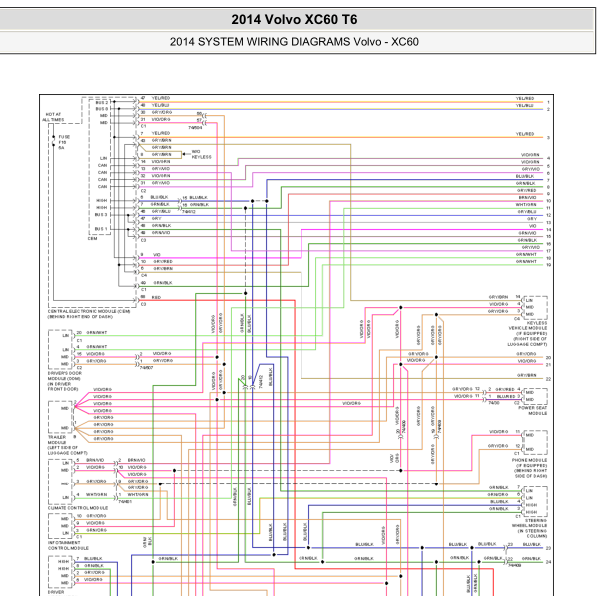Click "VIO/ORG" label at phone module pin 11
599x596 pixels.
499,432
